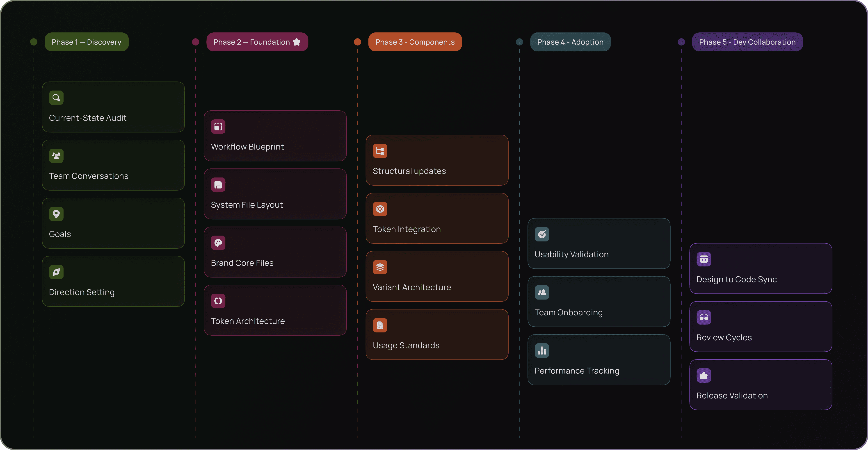Click the bar chart icon on Performance Tracking
Image resolution: width=868 pixels, height=450 pixels.
point(542,351)
